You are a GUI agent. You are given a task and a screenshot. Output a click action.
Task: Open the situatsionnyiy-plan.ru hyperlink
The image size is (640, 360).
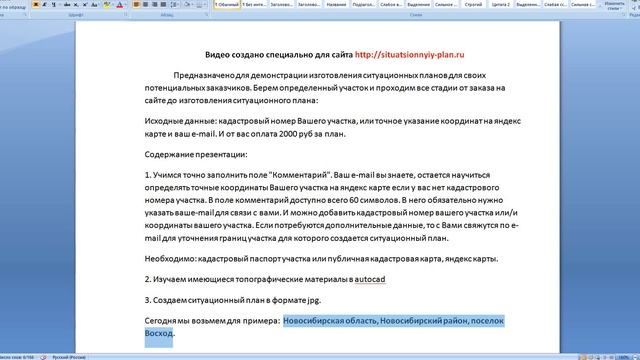(409, 55)
